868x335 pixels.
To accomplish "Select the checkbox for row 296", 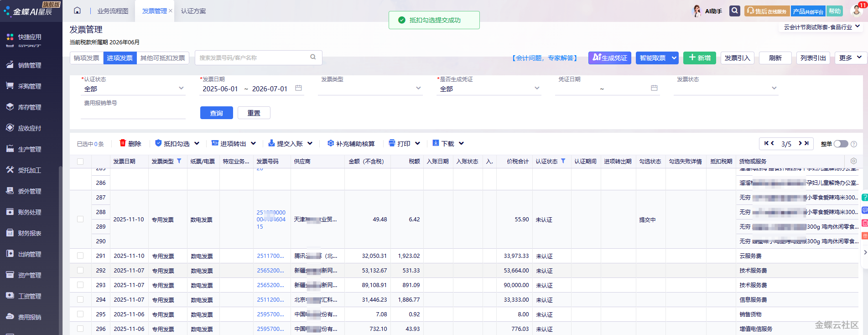I will pos(80,329).
